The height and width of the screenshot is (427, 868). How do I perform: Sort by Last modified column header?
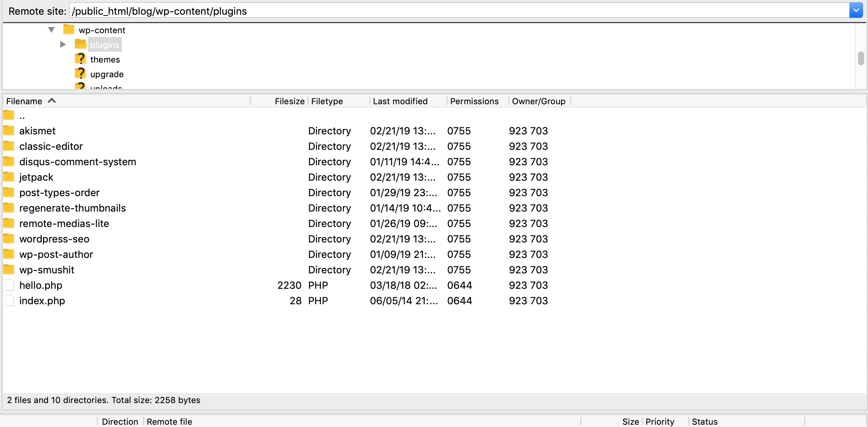[400, 101]
